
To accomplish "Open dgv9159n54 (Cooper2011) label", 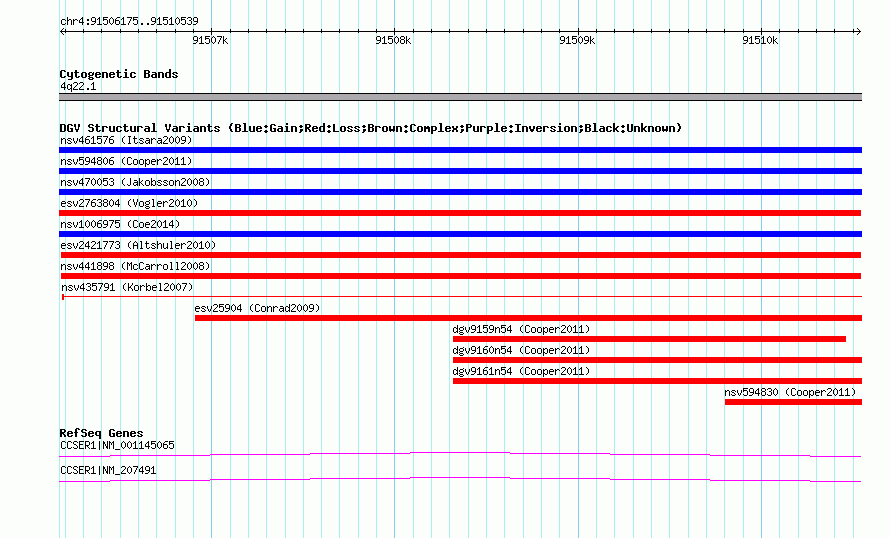I will tap(521, 329).
